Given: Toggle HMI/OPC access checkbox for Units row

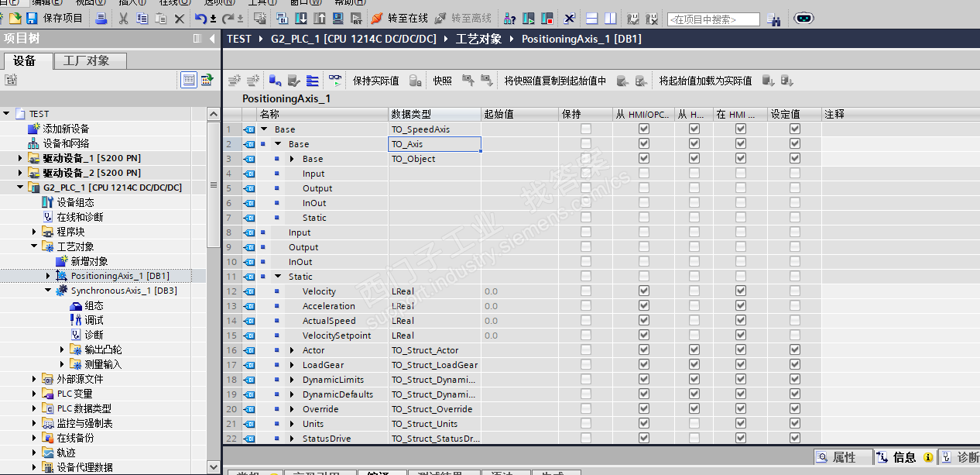Looking at the screenshot, I should tap(644, 424).
